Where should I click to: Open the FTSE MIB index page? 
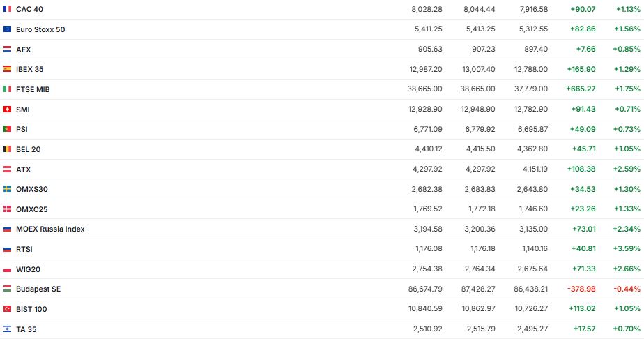(x=33, y=89)
